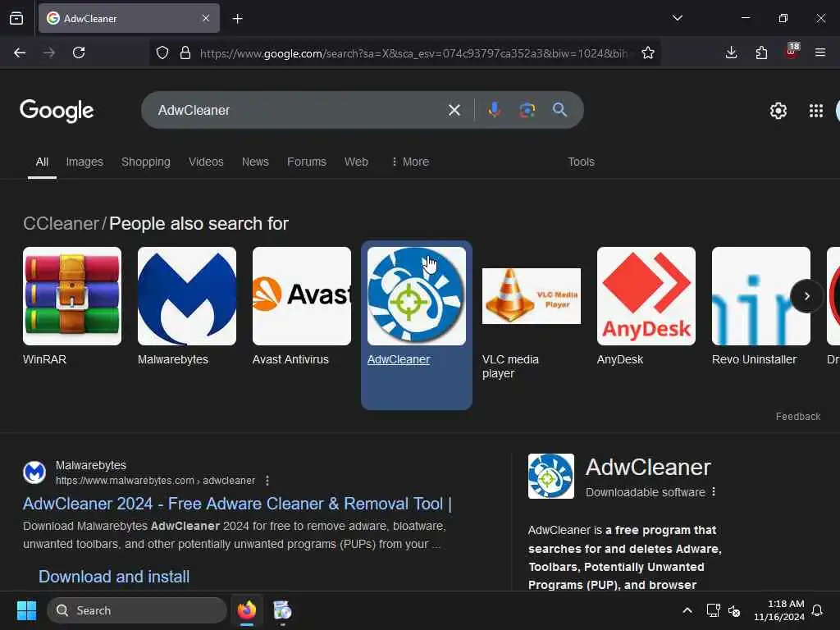Open AdwCleaner 2024 Free Adware Cleaner result
Viewport: 840px width, 630px height.
click(237, 504)
